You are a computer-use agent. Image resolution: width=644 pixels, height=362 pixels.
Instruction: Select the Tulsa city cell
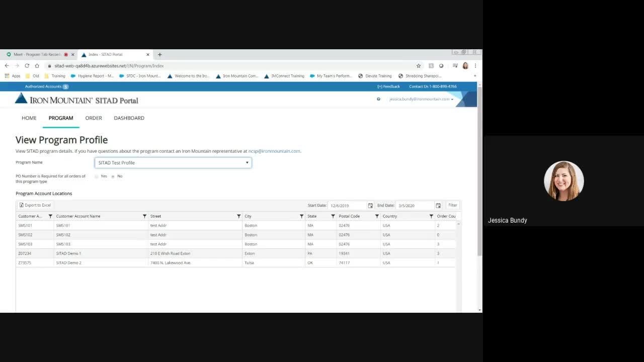click(x=274, y=263)
